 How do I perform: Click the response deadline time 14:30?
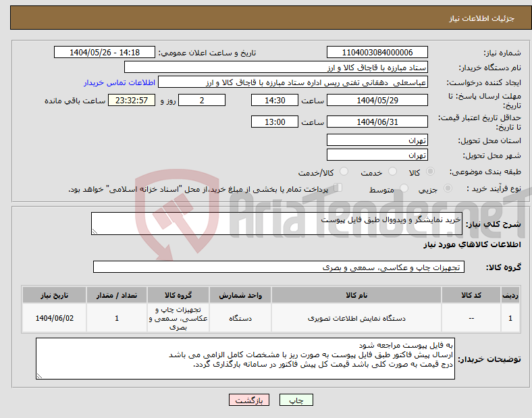[275, 100]
